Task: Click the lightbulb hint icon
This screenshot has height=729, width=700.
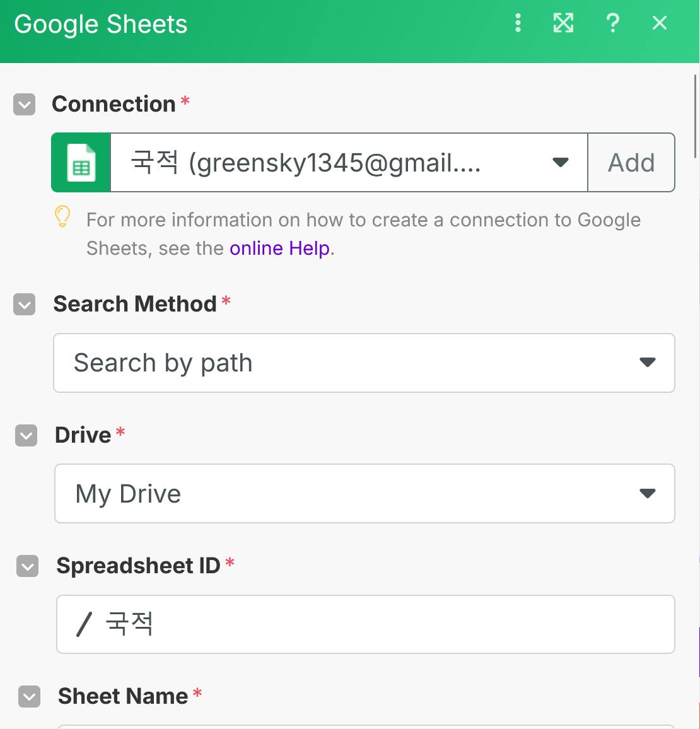Action: (62, 217)
